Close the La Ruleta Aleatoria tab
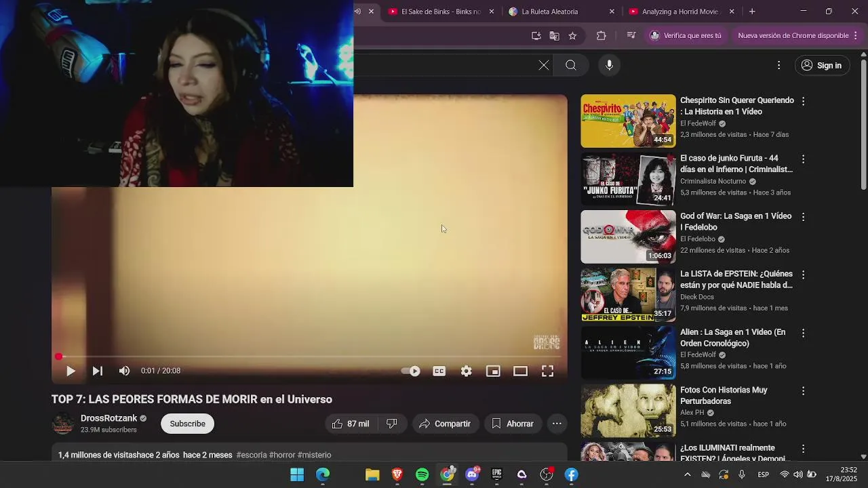The width and height of the screenshot is (868, 488). 612,12
